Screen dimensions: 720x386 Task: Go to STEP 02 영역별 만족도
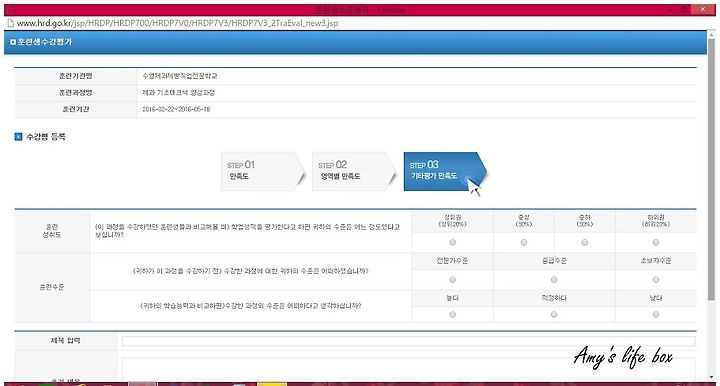[354, 171]
